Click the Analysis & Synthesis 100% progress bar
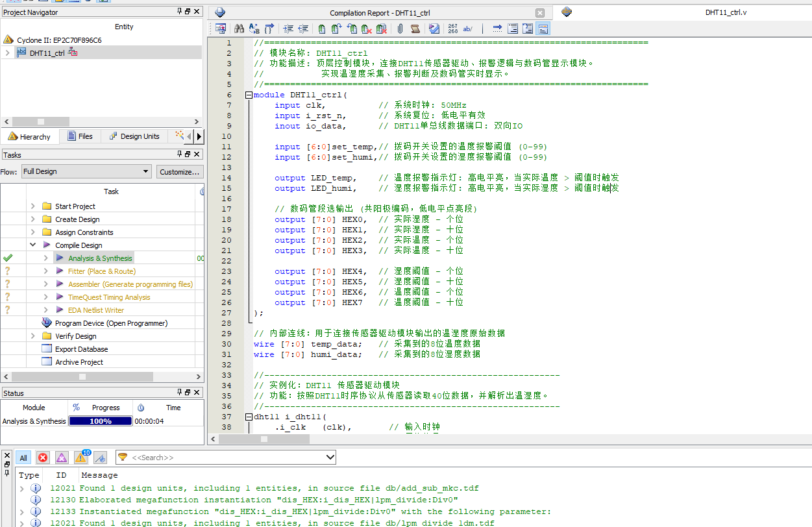The width and height of the screenshot is (812, 527). [x=100, y=421]
